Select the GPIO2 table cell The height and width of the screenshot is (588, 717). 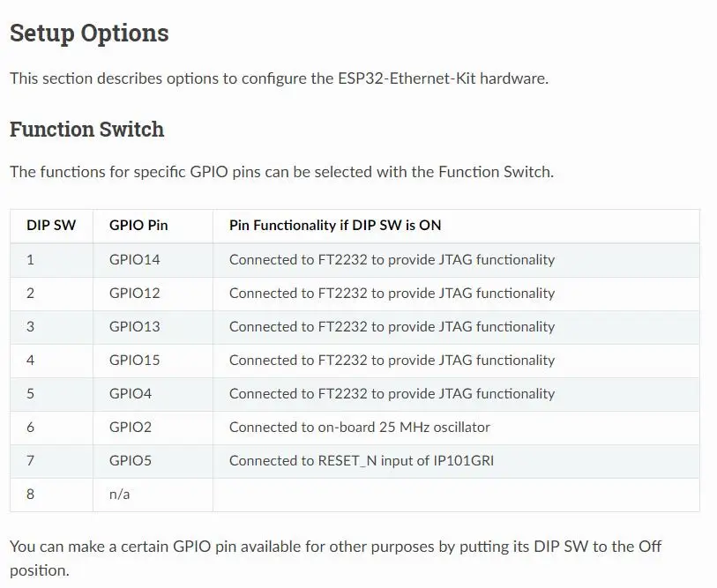131,428
